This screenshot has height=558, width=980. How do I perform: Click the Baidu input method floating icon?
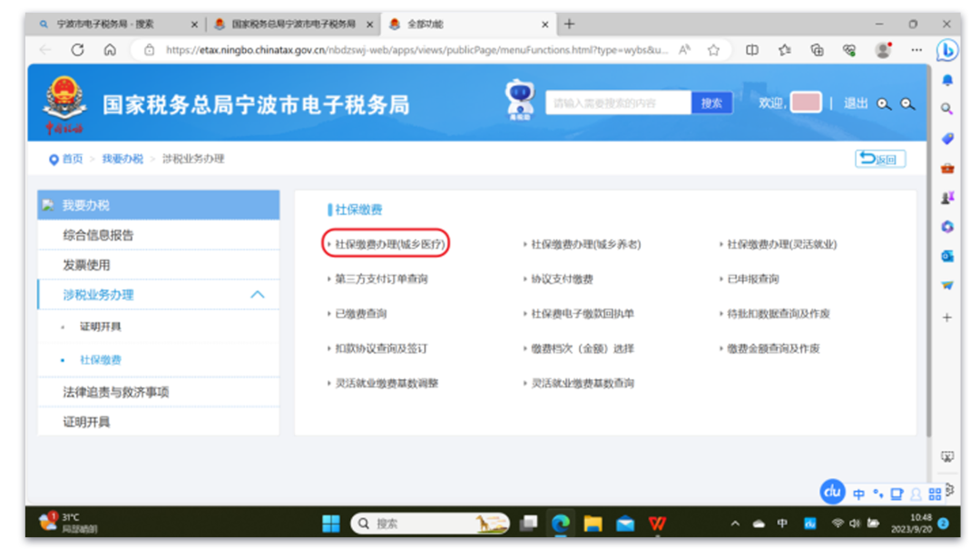coord(832,492)
